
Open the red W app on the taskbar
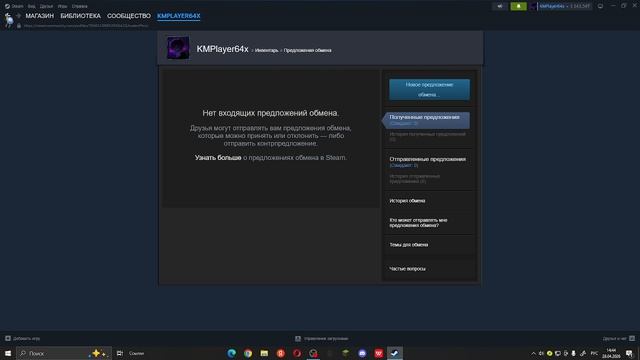[378, 353]
